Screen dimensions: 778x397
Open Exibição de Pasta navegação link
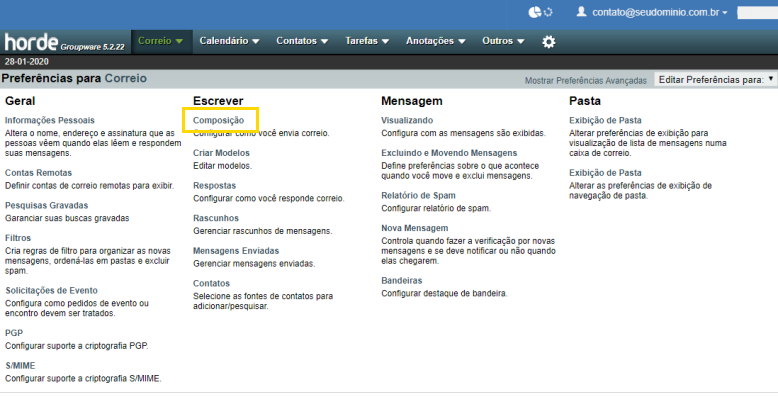605,173
